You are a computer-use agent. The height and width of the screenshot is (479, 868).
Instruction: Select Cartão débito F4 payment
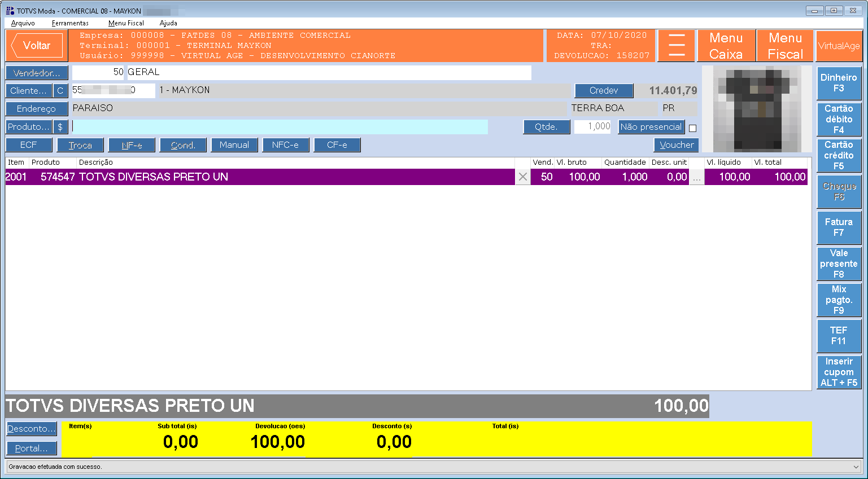coord(839,119)
